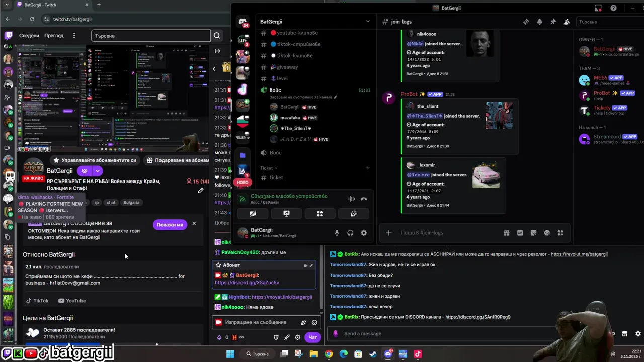Image resolution: width=644 pixels, height=362 pixels.
Task: Show Discord member list icon
Action: tap(567, 22)
